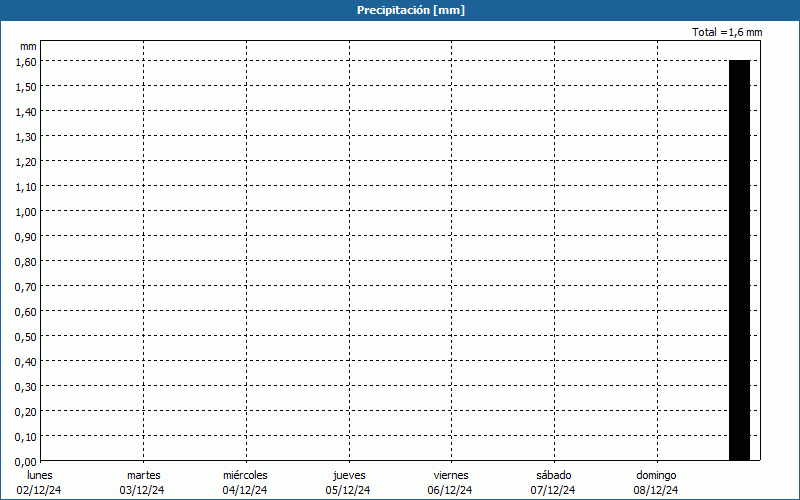The height and width of the screenshot is (500, 800).
Task: Click the 1,10 y-axis value
Action: click(26, 187)
